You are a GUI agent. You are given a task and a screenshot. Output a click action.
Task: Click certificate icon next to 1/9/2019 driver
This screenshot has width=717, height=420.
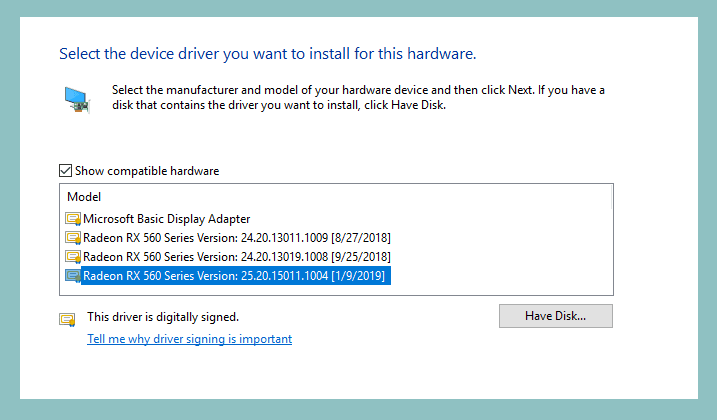click(73, 276)
